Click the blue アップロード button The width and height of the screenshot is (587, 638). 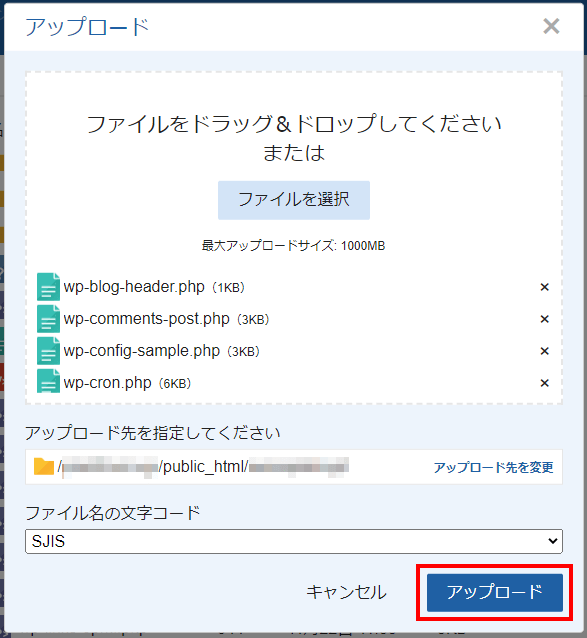click(x=495, y=592)
